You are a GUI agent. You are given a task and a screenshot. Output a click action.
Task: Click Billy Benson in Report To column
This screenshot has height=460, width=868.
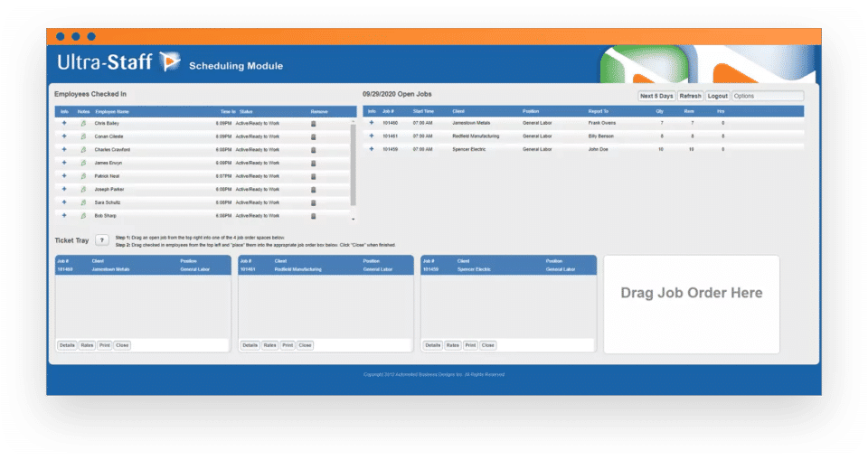click(600, 136)
